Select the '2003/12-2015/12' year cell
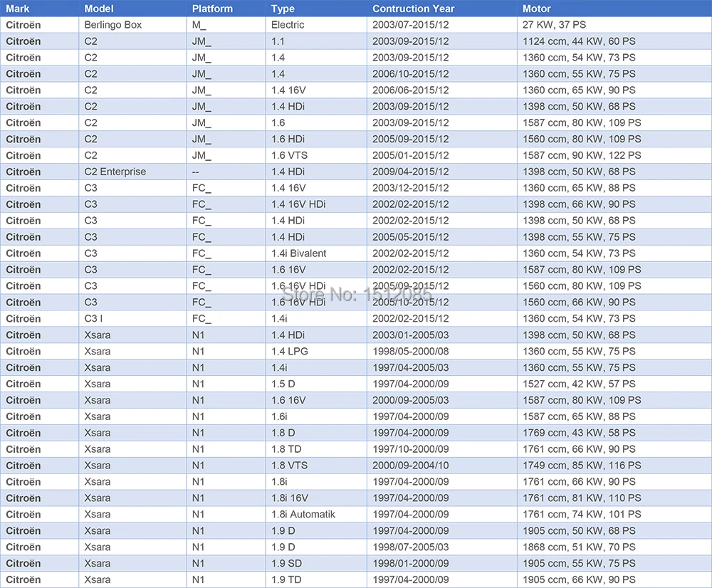 (x=442, y=188)
